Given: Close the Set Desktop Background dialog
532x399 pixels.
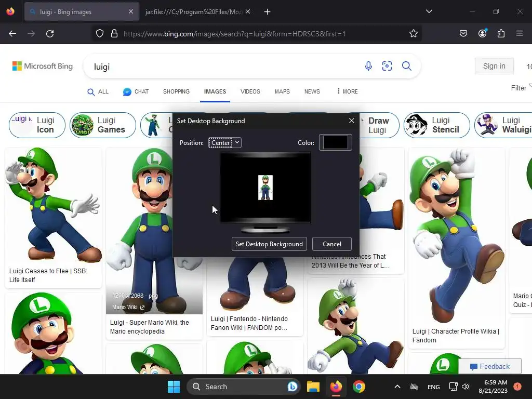Looking at the screenshot, I should point(352,121).
